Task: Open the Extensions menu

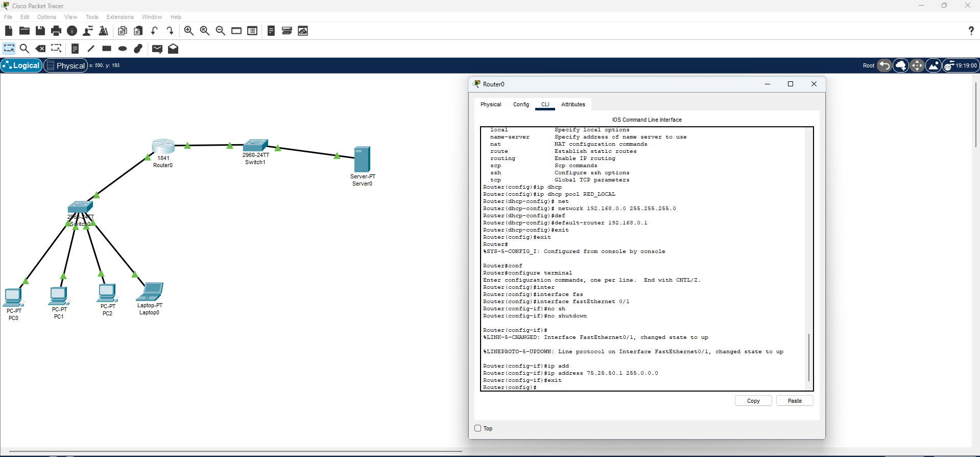Action: [120, 17]
